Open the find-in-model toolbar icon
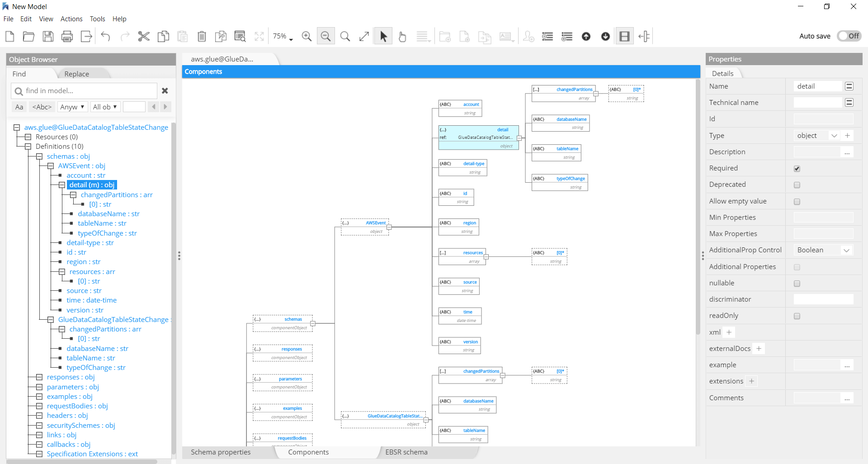The height and width of the screenshot is (464, 868). point(240,36)
